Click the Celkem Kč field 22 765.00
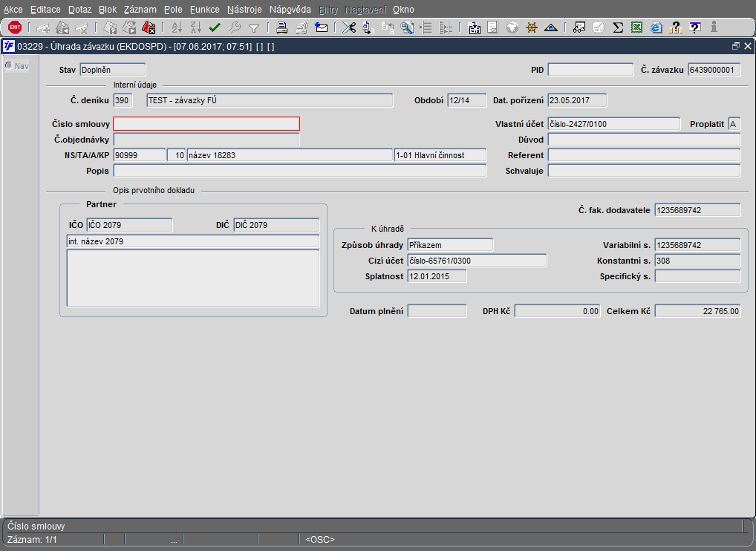The image size is (756, 551). [697, 311]
